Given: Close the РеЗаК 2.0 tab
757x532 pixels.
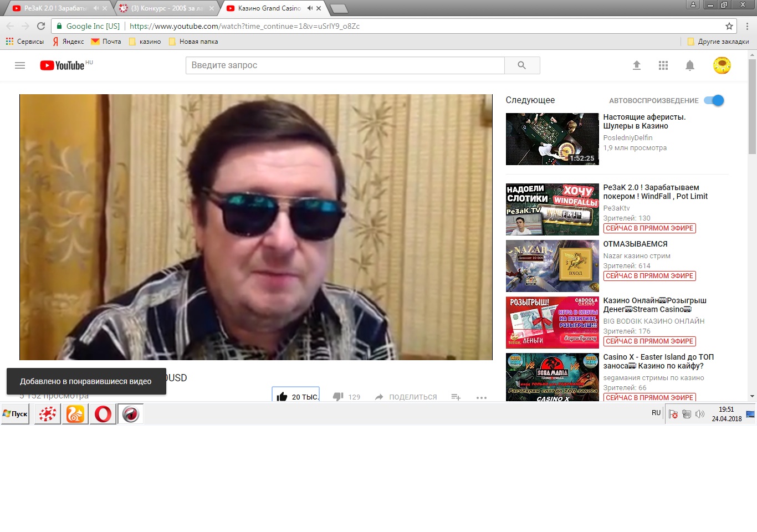Looking at the screenshot, I should click(x=105, y=8).
